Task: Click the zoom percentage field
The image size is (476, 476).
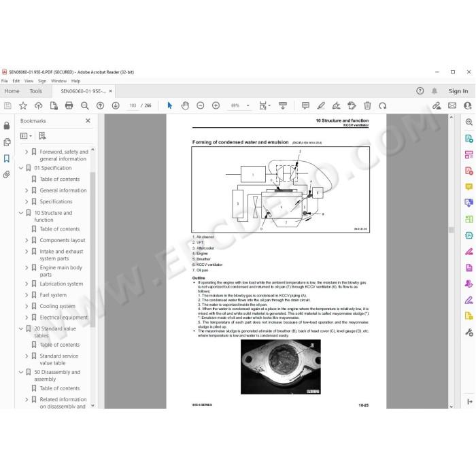Action: point(235,105)
